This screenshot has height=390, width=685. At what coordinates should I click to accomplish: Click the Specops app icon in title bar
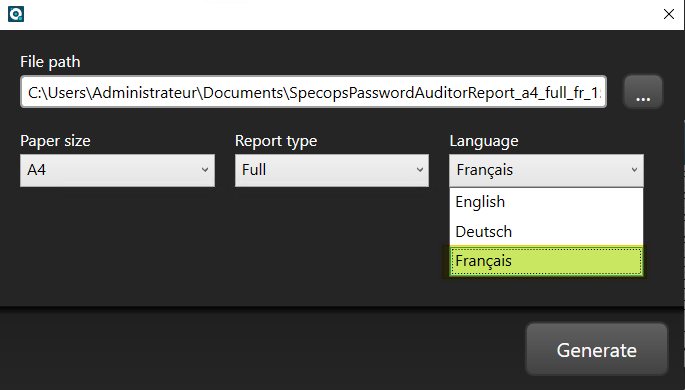click(x=16, y=14)
